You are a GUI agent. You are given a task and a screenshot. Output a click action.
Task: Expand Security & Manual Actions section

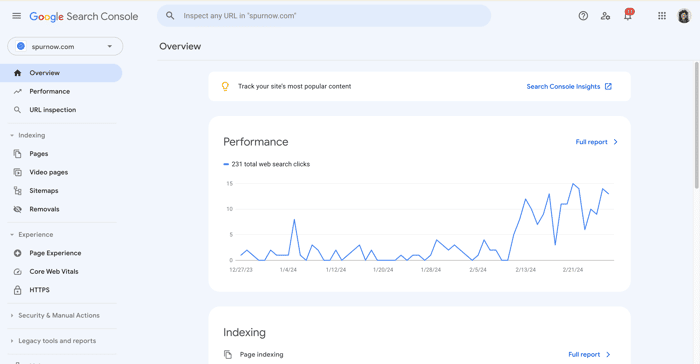pyautogui.click(x=55, y=315)
